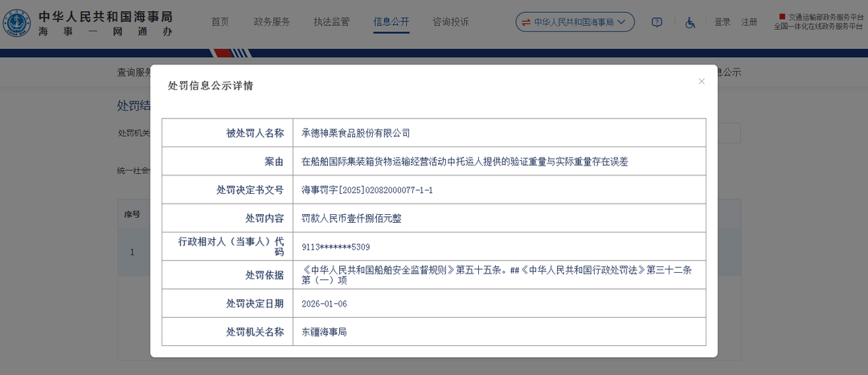Click the decision number 海事罚字[2025]02082000077-1-1
This screenshot has width=868, height=375.
[x=366, y=190]
